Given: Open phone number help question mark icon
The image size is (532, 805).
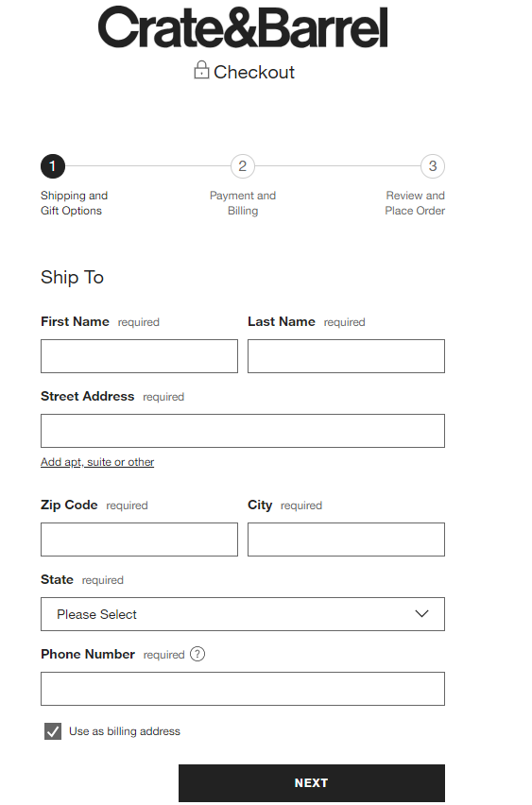Looking at the screenshot, I should coord(197,654).
